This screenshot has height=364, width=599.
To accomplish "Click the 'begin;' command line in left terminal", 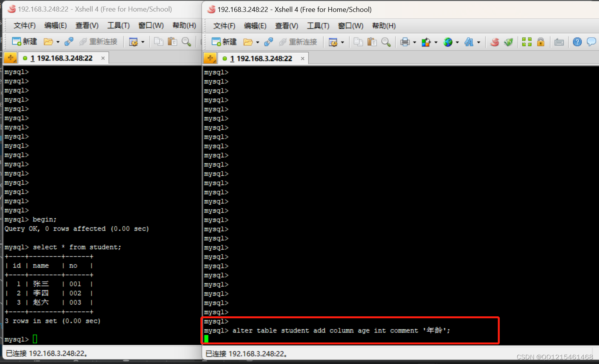I will 45,219.
